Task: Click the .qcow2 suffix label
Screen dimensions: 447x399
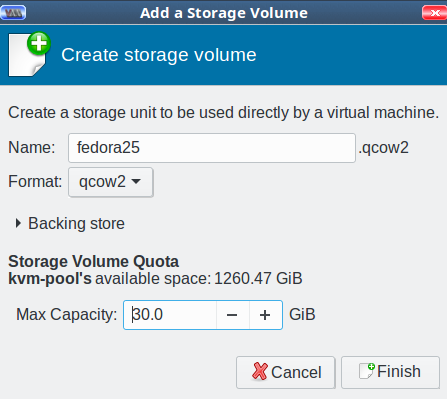Action: click(384, 148)
